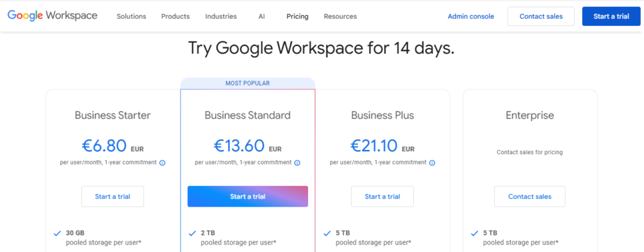644x252 pixels.
Task: Click the €6.80 price
Action: coord(104,146)
